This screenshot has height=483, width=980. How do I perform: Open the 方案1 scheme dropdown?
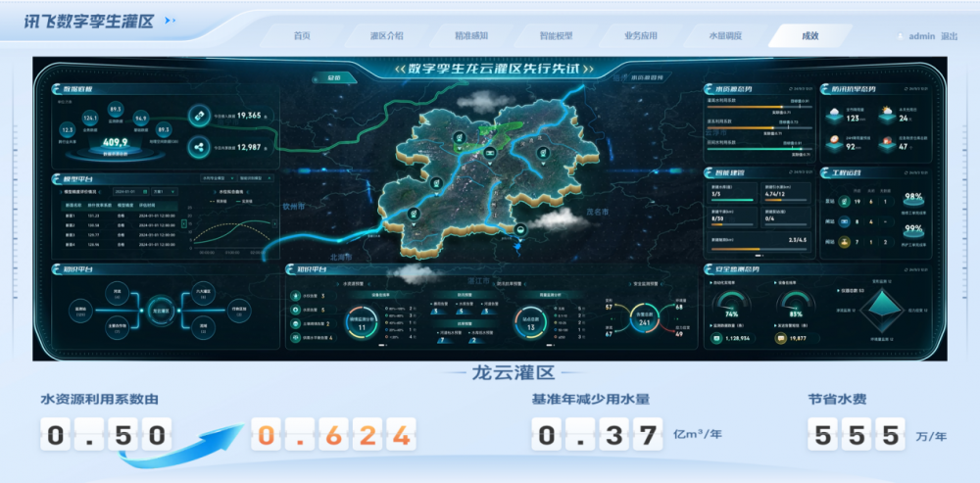click(165, 192)
